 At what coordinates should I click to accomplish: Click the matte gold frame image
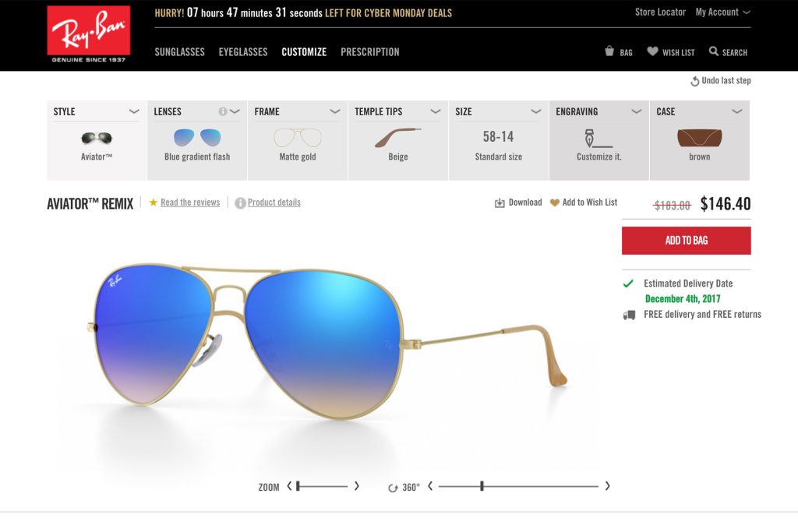[x=298, y=137]
